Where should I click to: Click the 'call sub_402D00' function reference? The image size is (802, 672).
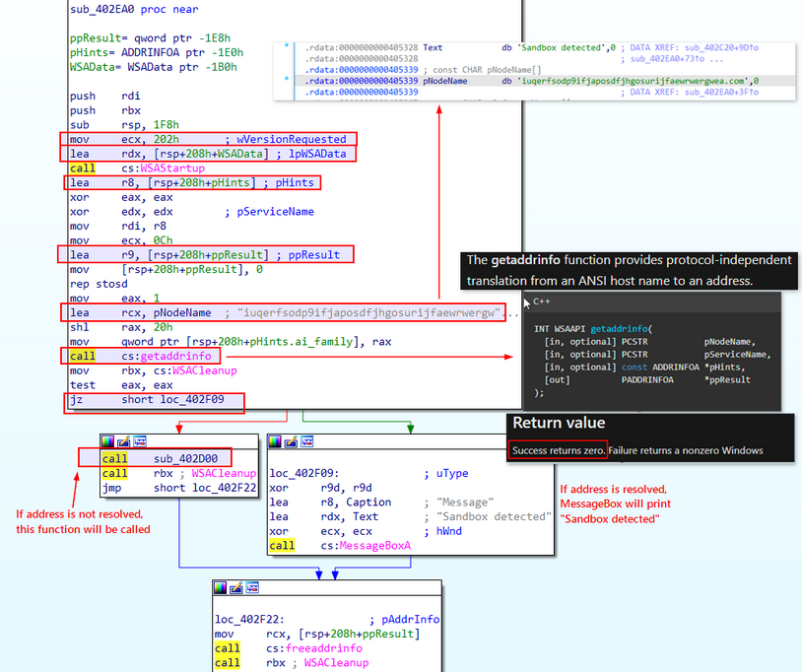185,459
